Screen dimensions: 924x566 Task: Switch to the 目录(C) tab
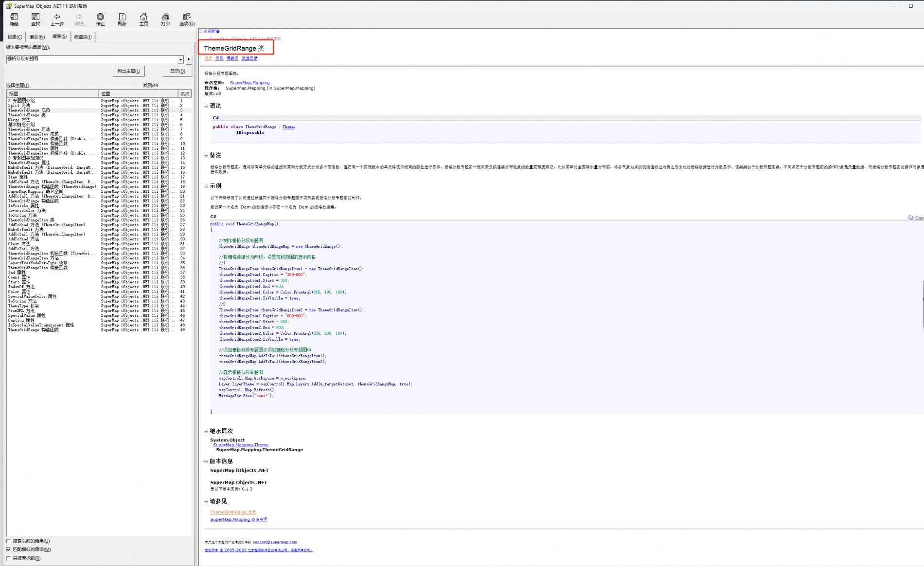pos(15,37)
